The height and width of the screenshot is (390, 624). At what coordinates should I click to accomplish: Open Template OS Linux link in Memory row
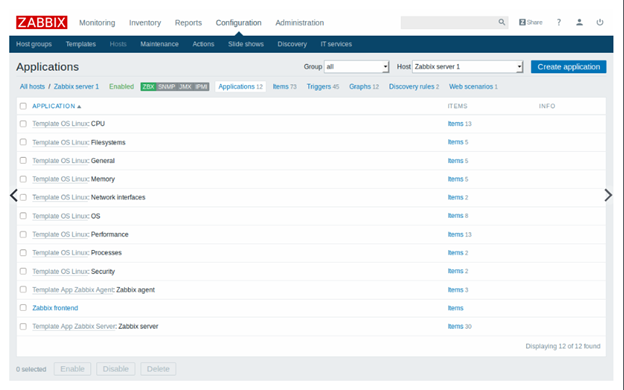pos(60,179)
